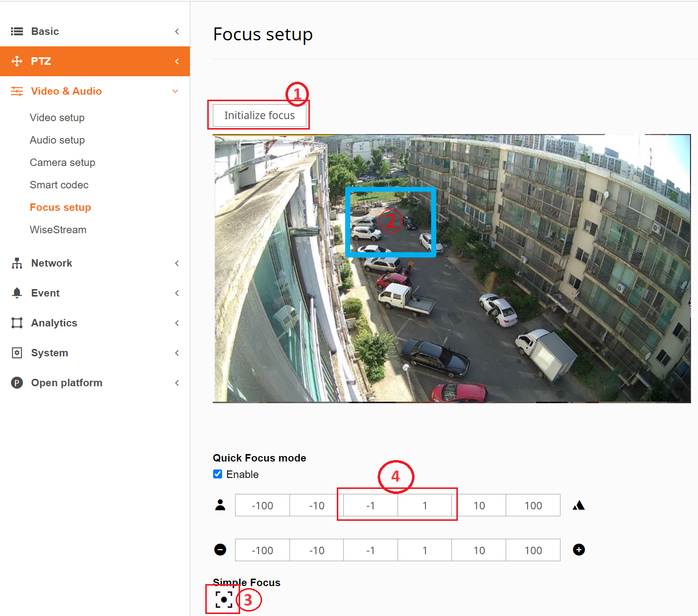698x616 pixels.
Task: Expand the Network menu chevron
Action: (x=177, y=263)
